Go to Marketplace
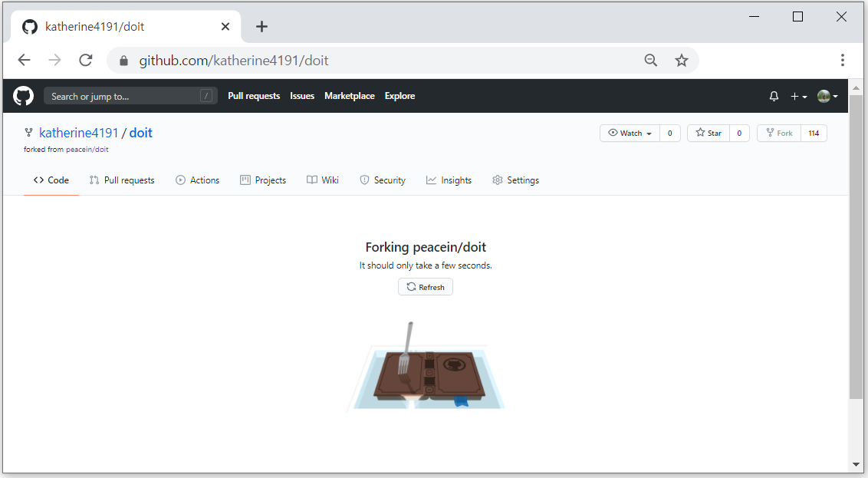The image size is (868, 478). [350, 96]
